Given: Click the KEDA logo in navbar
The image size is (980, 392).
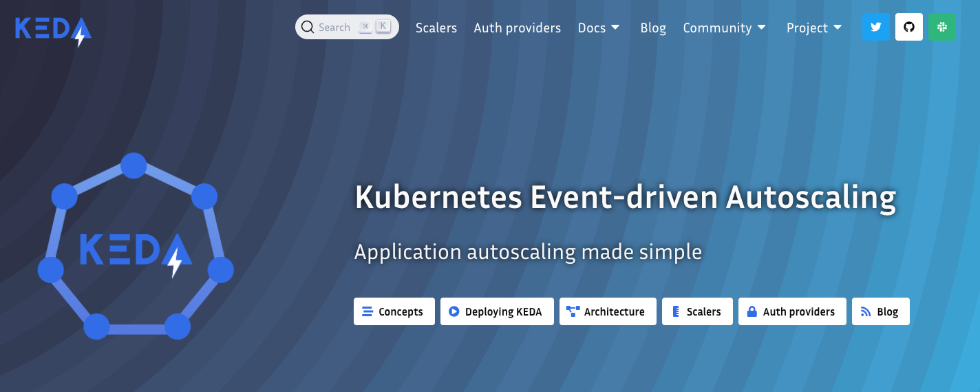Looking at the screenshot, I should 53,30.
